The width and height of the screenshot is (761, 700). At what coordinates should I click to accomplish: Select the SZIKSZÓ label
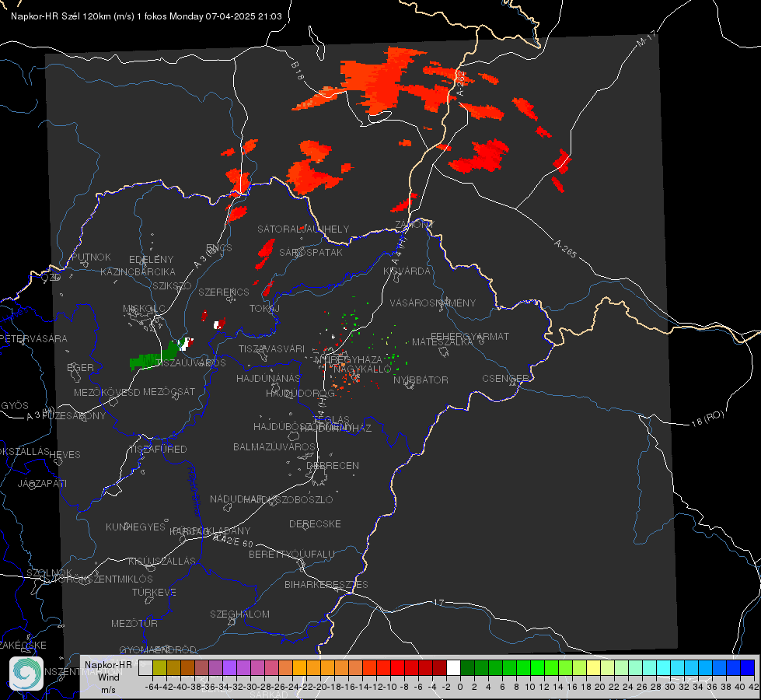pos(172,285)
